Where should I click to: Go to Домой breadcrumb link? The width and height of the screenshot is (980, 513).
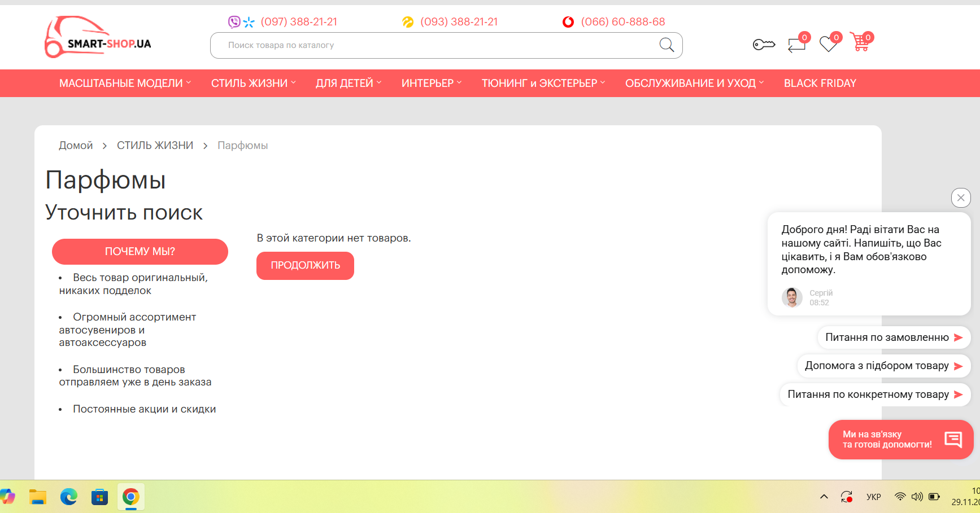coord(76,146)
